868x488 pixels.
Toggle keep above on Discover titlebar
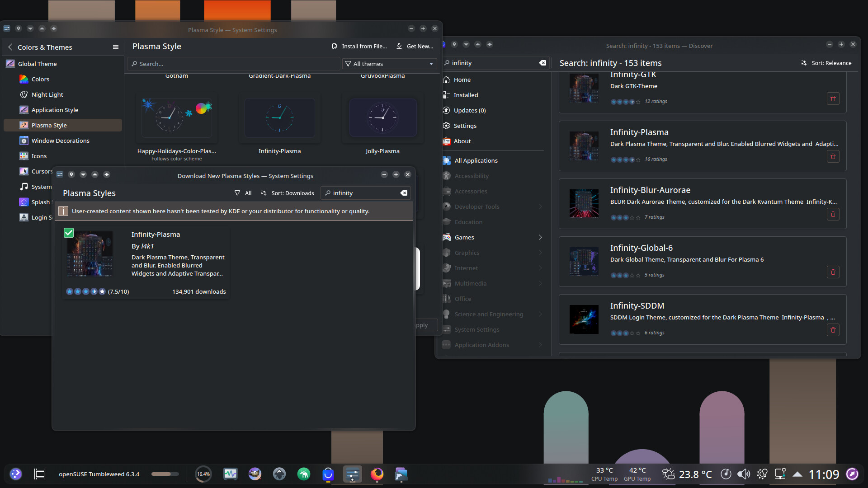[478, 44]
